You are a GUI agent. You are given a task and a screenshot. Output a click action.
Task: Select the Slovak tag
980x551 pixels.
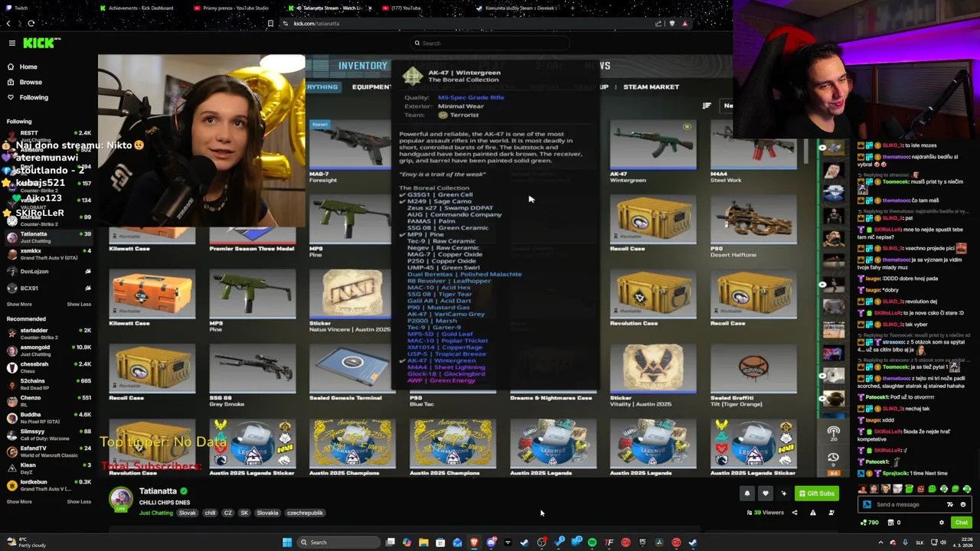(x=188, y=513)
